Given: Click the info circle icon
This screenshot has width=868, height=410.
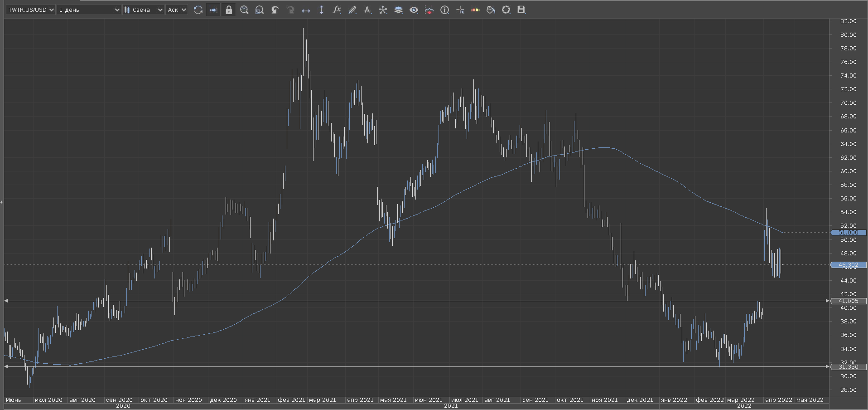Looking at the screenshot, I should coord(444,10).
